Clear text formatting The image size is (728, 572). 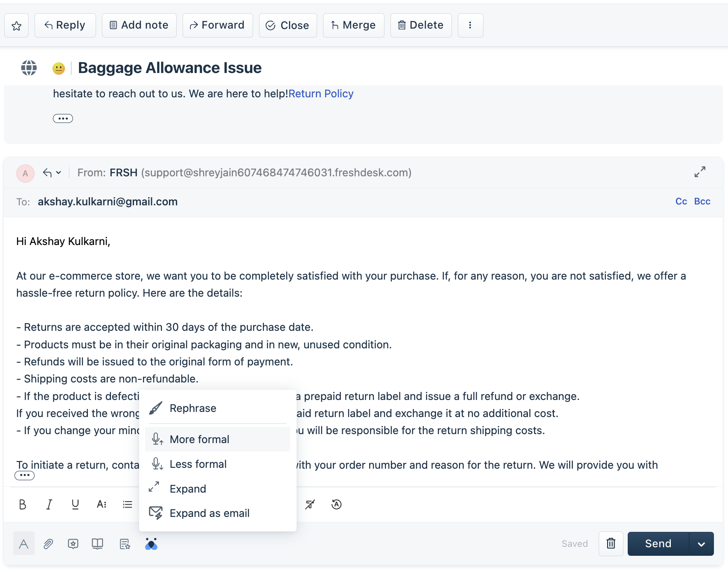[x=310, y=505]
